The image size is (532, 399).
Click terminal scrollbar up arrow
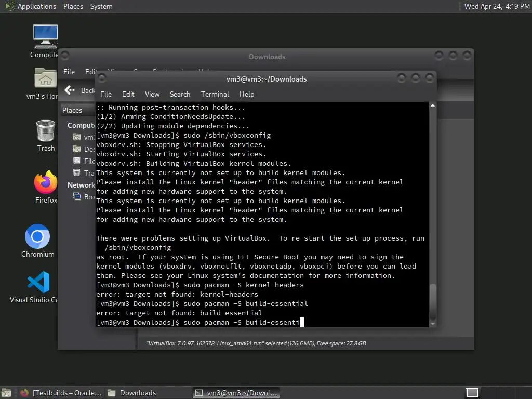433,105
